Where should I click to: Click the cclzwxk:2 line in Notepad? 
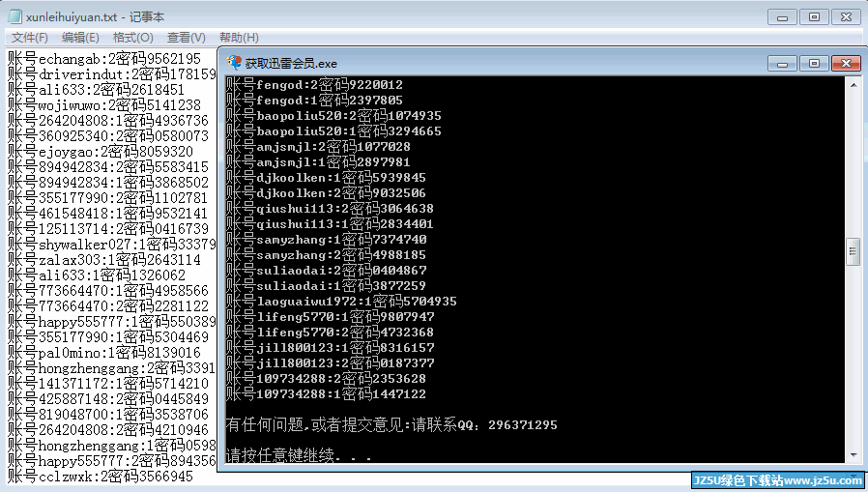click(x=101, y=478)
